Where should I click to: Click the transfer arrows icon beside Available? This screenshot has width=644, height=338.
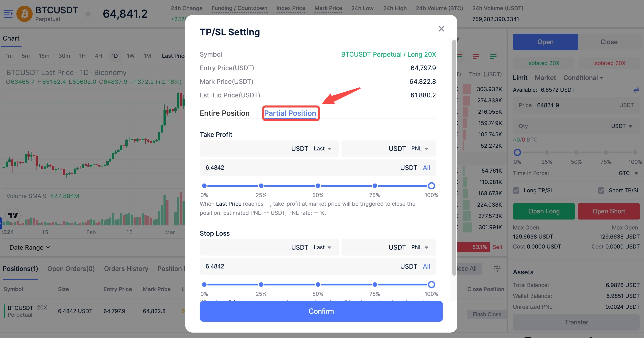coord(636,90)
